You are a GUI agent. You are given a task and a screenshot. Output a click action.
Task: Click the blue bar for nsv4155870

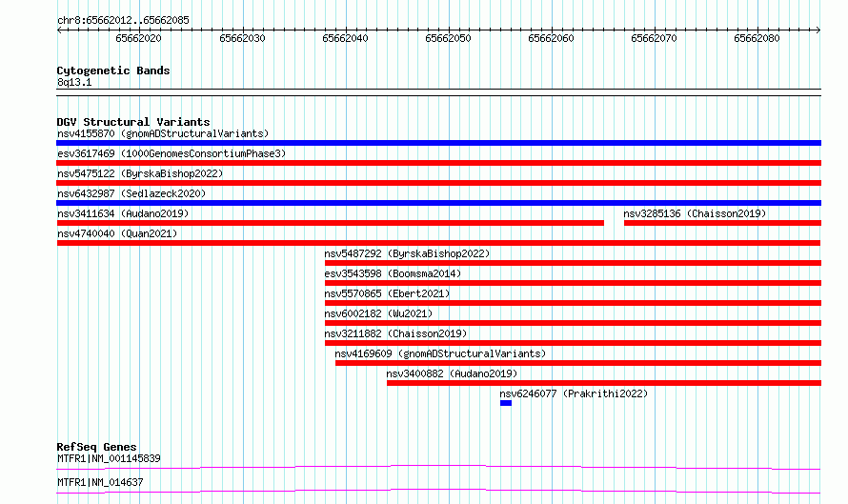point(438,143)
